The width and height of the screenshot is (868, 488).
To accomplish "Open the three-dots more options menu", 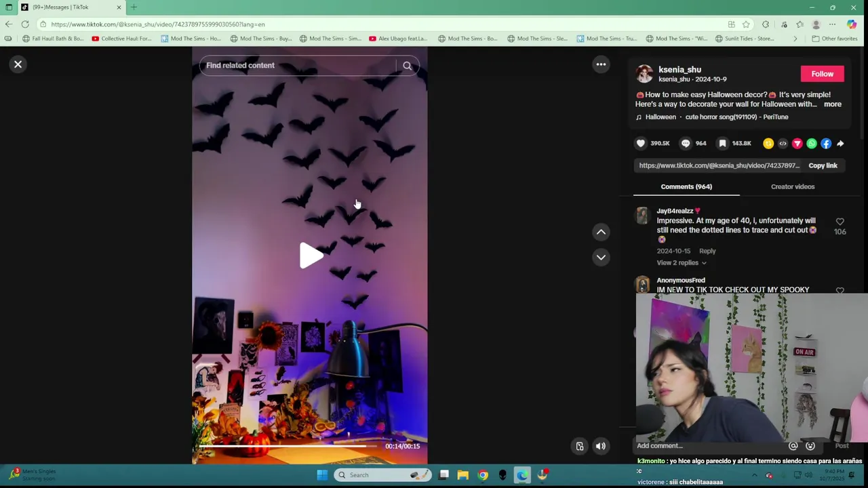I will 601,64.
